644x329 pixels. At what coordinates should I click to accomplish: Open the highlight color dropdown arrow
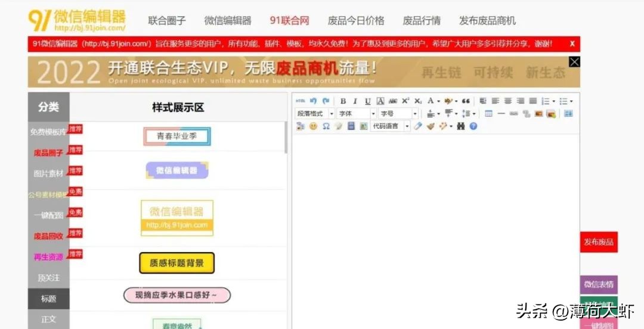(456, 101)
